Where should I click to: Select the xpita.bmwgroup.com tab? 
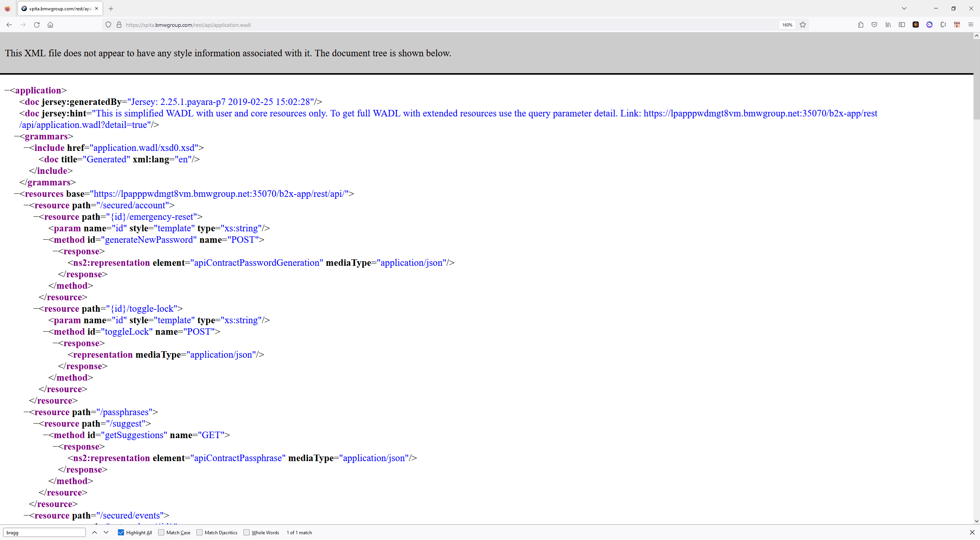[57, 8]
